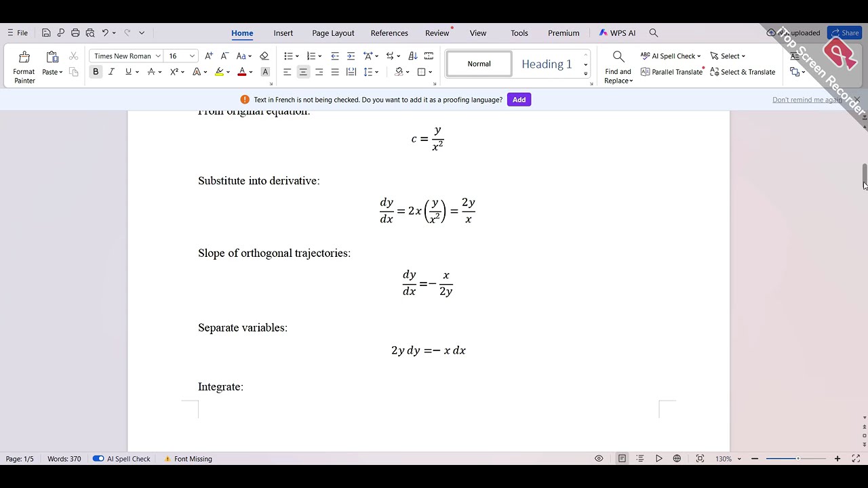Screen dimensions: 868x488
Task: Set paragraph alignment to right
Action: pyautogui.click(x=319, y=72)
